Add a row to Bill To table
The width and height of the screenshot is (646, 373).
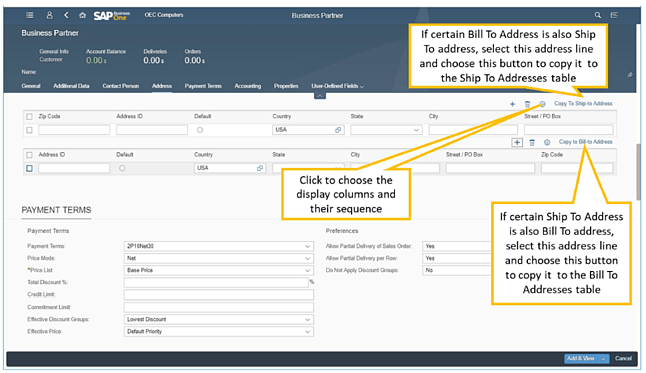(x=512, y=104)
